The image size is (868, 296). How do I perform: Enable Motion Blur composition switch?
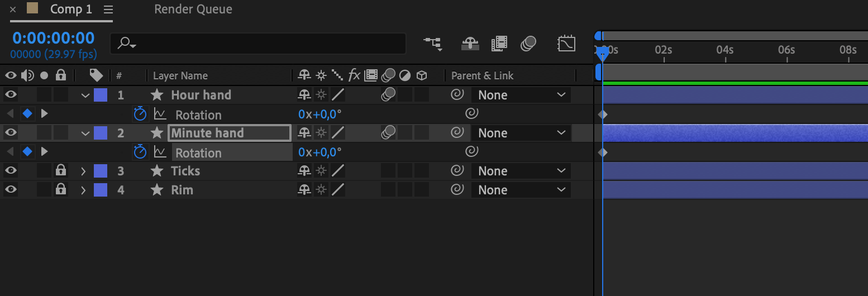pos(528,44)
